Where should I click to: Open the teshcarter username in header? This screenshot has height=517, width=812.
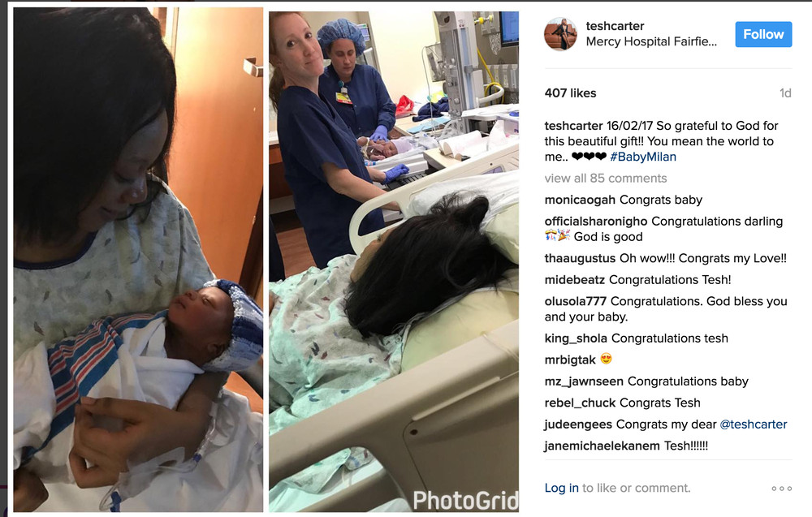(x=615, y=26)
